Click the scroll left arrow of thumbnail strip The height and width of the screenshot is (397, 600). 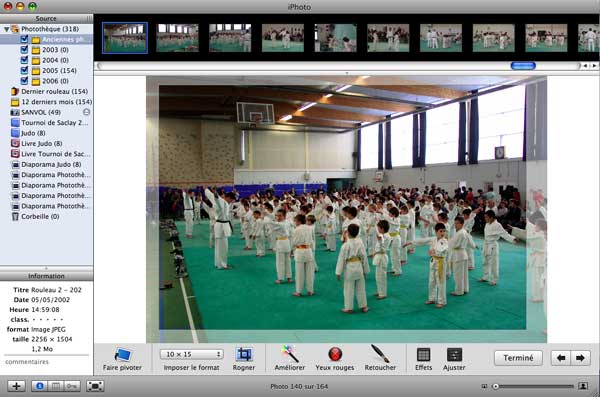(585, 66)
